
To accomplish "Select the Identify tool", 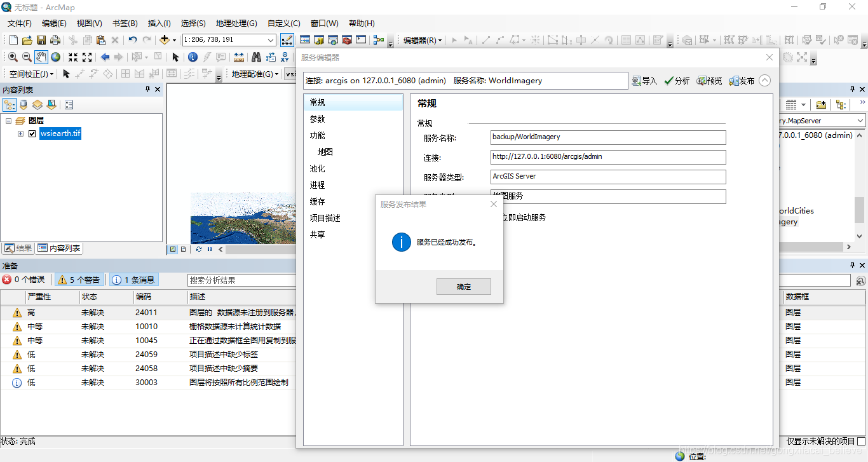I will coord(193,57).
